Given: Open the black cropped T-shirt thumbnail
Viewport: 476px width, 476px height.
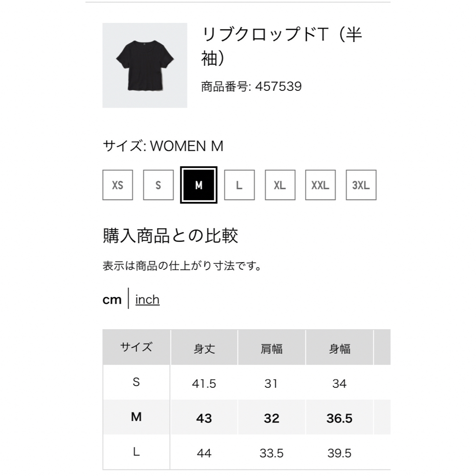Looking at the screenshot, I should 145,65.
